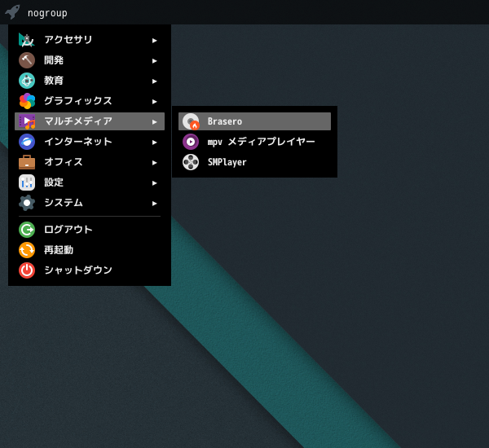Click the 教育 atom icon
The height and width of the screenshot is (448, 489).
[27, 81]
